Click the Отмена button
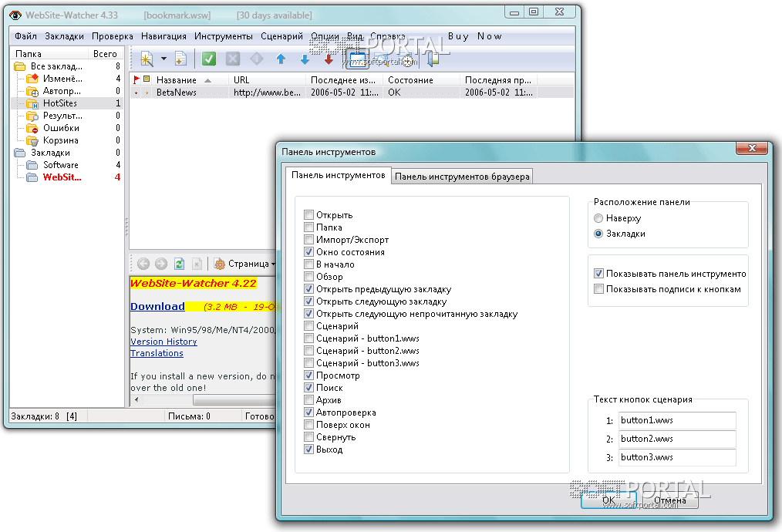This screenshot has height=532, width=782. pos(669,500)
